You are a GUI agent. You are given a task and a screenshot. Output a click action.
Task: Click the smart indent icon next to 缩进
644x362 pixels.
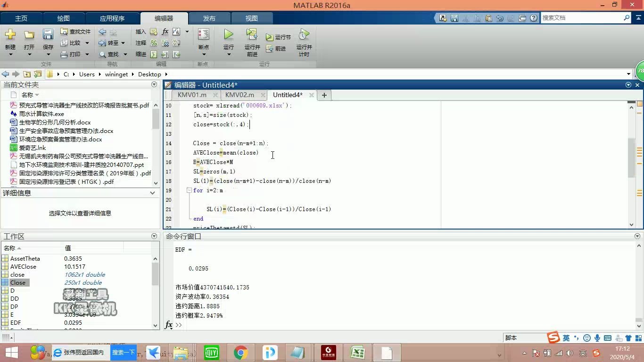pos(154,54)
